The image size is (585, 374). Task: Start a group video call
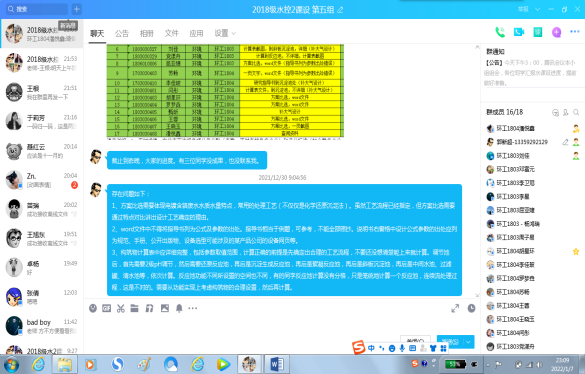(519, 32)
